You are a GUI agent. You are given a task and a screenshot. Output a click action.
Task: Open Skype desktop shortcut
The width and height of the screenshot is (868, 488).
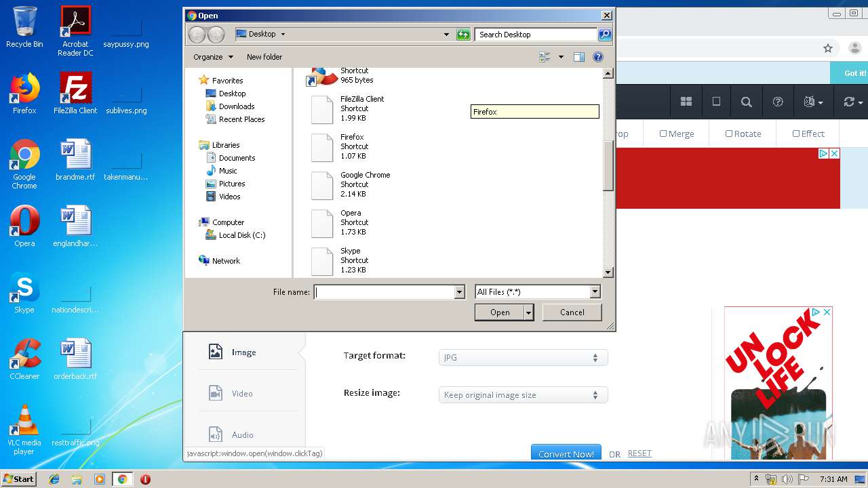(x=24, y=293)
